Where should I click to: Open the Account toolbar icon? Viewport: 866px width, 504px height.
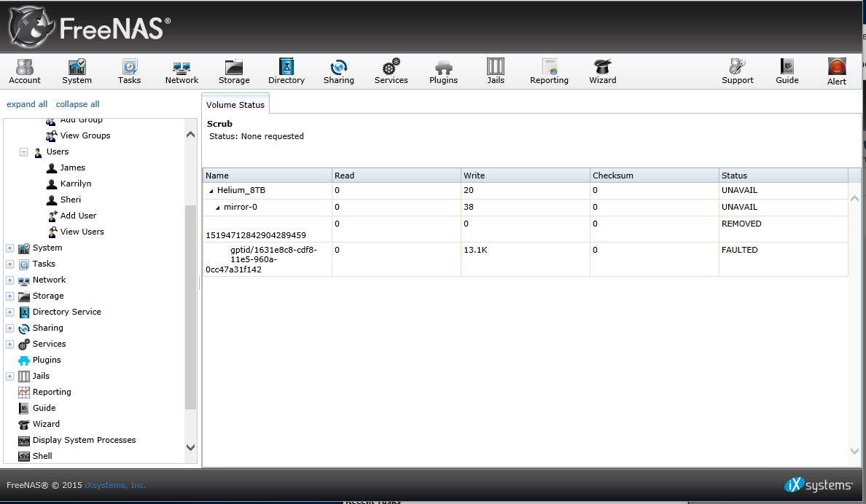[24, 71]
